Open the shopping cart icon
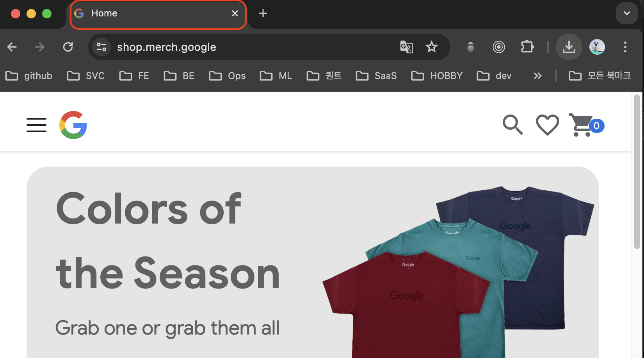The image size is (644, 358). 580,125
